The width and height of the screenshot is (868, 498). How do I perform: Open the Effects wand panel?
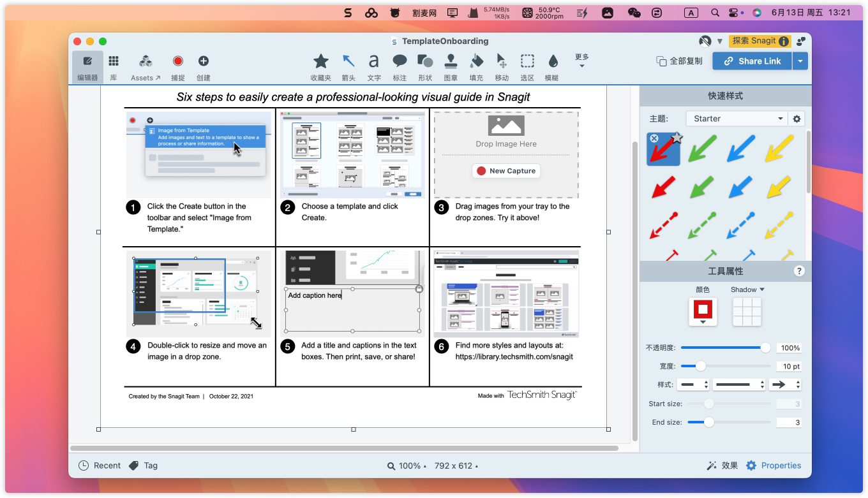click(x=722, y=465)
